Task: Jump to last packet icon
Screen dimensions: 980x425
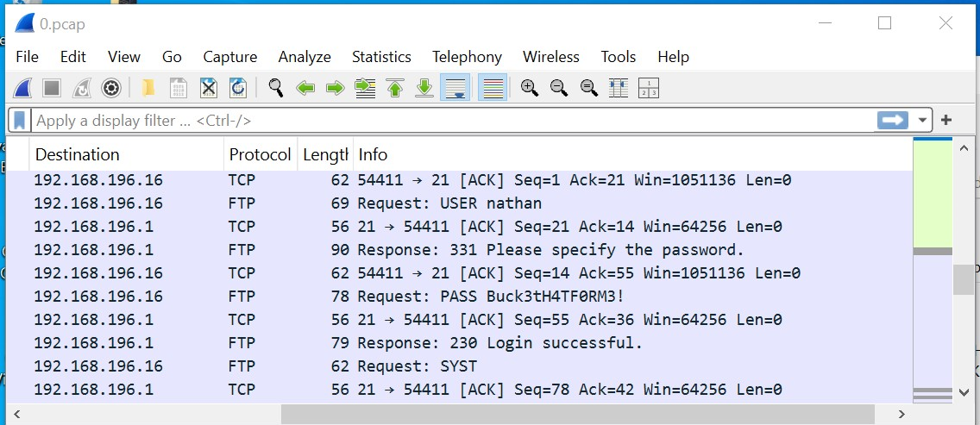Action: tap(425, 88)
